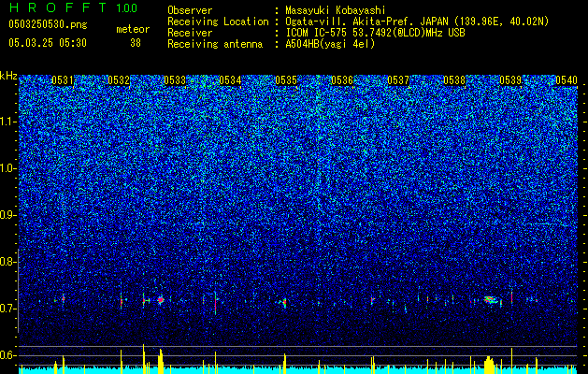The image size is (588, 374).
Task: Click the 0537 time marker
Action: pyautogui.click(x=398, y=80)
